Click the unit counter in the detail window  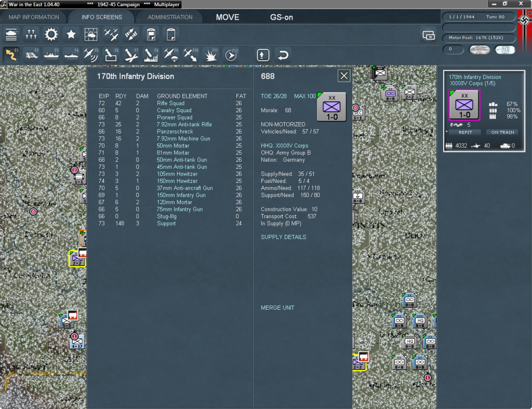coord(331,107)
